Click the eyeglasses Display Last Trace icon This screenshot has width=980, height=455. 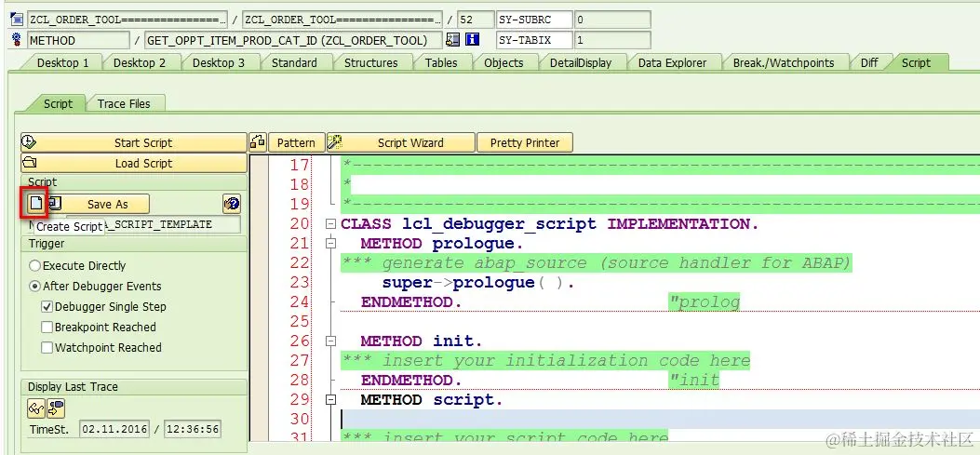[x=36, y=408]
